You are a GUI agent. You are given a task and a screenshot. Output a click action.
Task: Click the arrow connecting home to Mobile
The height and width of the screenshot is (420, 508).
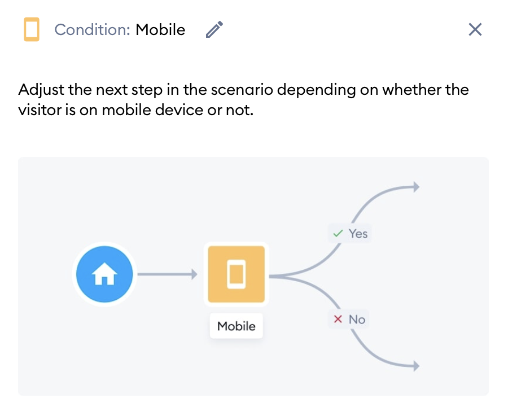point(168,274)
